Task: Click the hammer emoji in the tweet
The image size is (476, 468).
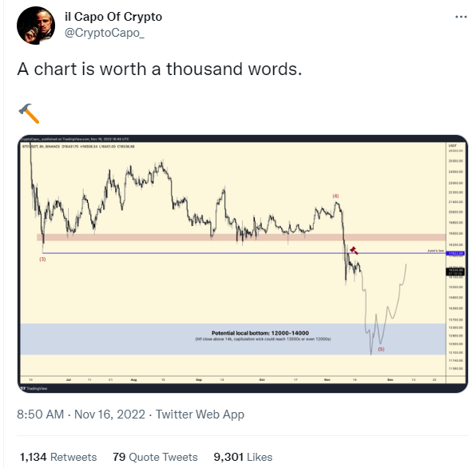Action: [x=29, y=113]
